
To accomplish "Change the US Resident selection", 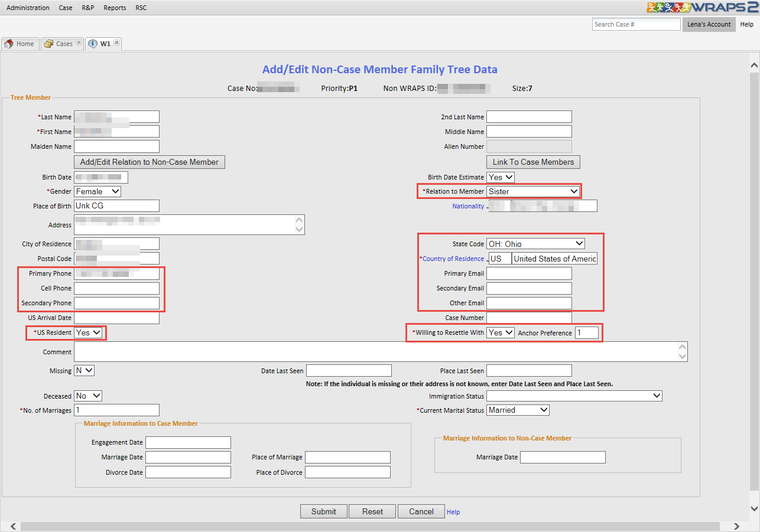I will (88, 332).
